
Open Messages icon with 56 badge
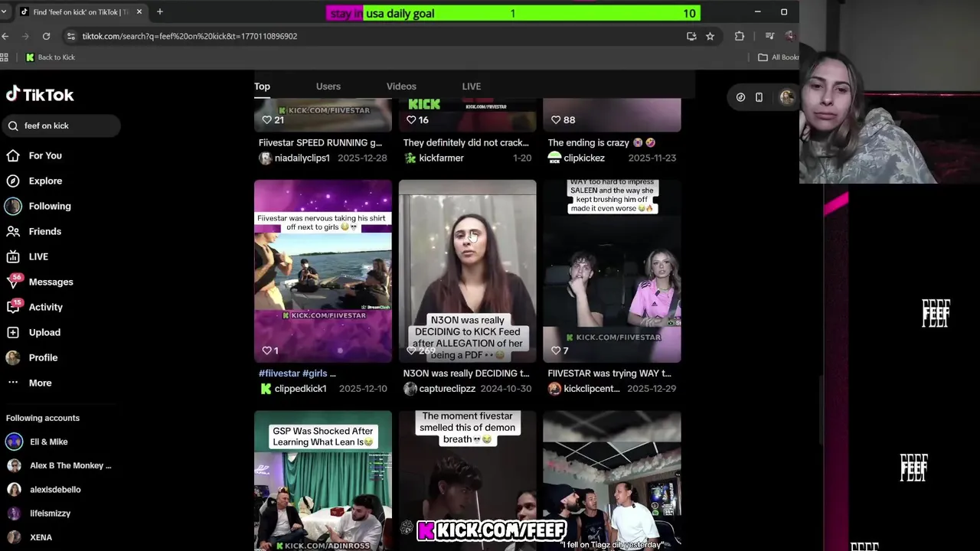point(14,281)
